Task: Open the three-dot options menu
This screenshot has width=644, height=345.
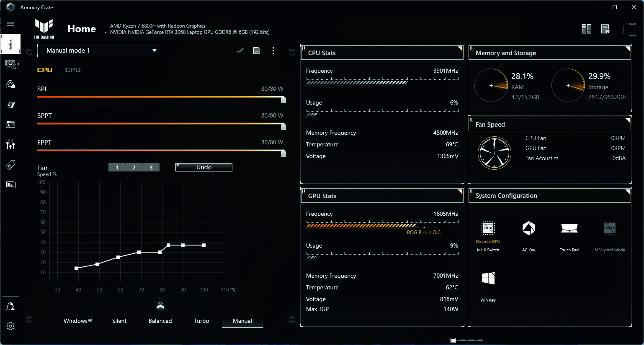Action: tap(273, 51)
